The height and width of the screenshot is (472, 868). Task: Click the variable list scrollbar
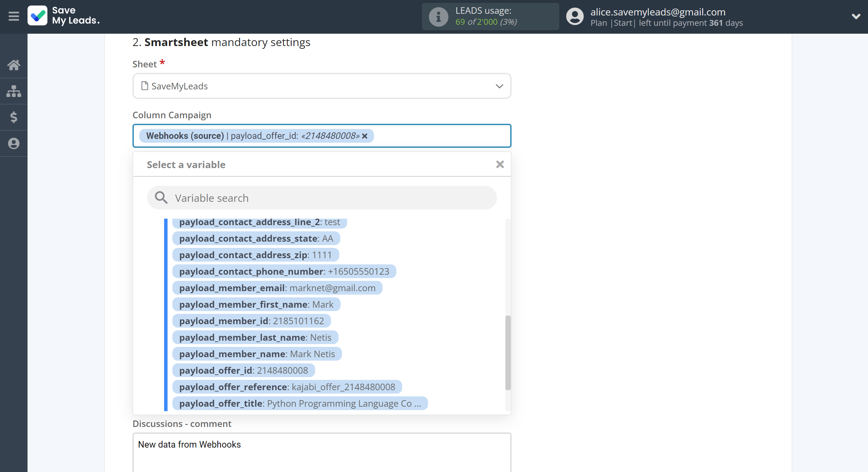pyautogui.click(x=508, y=353)
